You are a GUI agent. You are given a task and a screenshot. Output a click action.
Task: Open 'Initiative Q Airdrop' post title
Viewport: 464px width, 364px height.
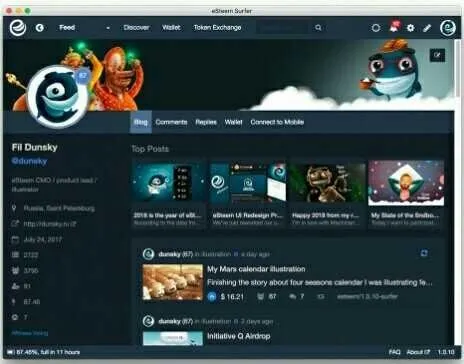(238, 336)
